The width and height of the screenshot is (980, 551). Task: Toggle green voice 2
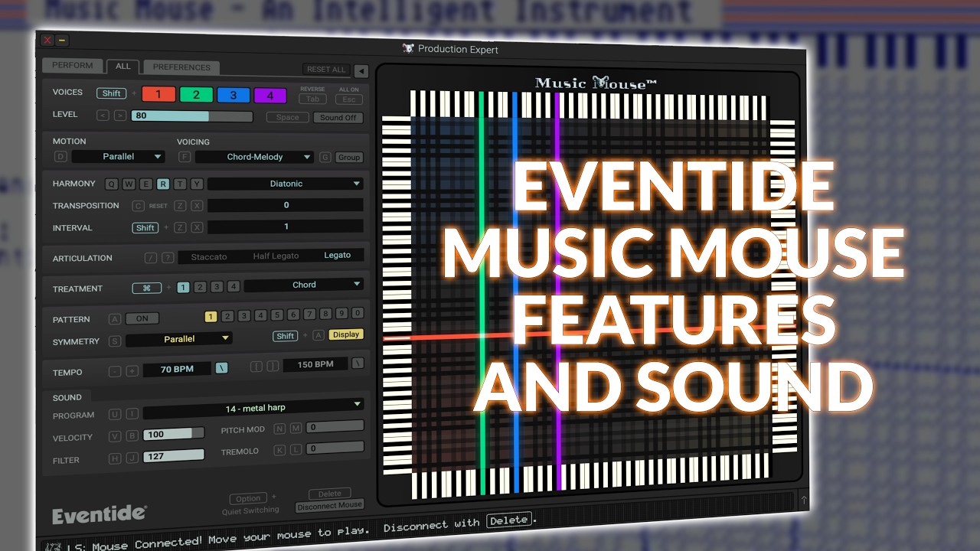point(196,95)
